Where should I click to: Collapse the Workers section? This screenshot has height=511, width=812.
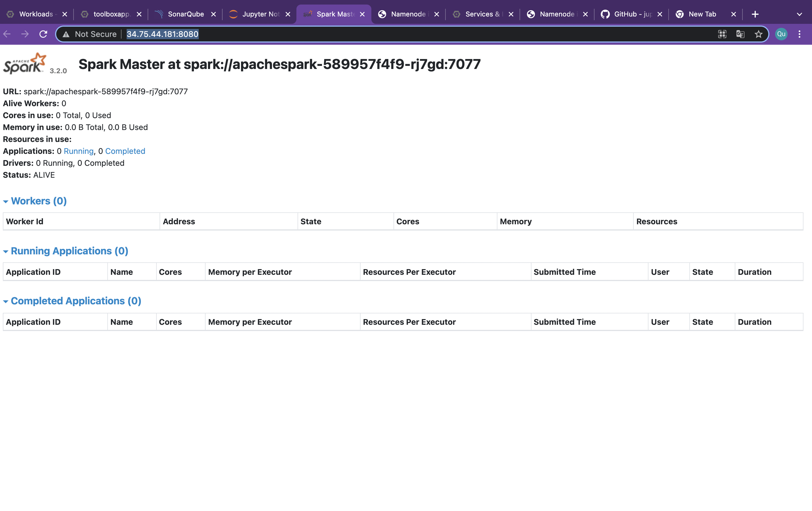[x=5, y=201]
